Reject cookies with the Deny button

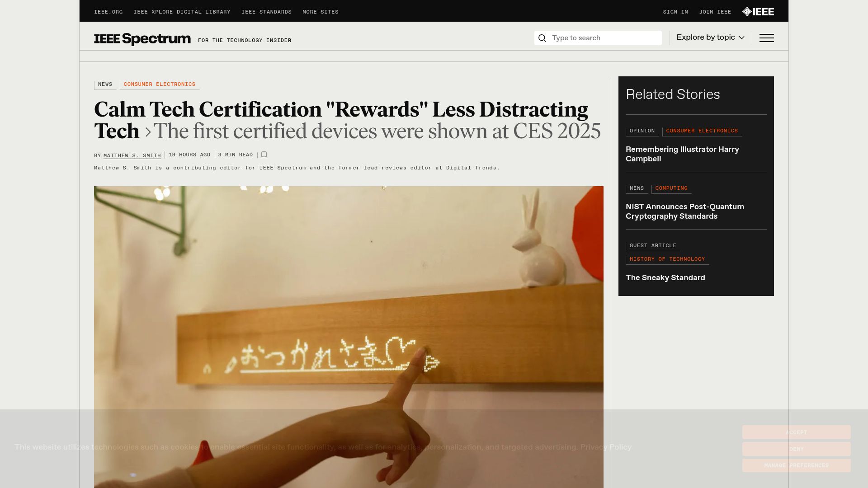point(796,449)
